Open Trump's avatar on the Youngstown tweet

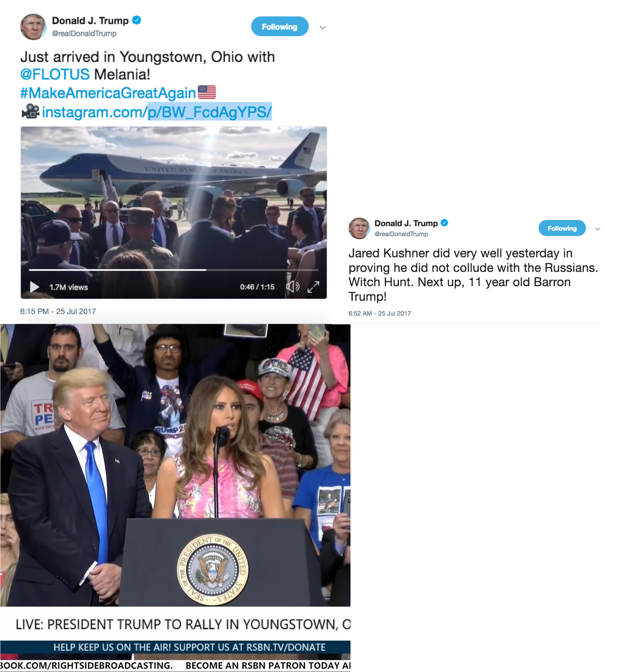33,27
